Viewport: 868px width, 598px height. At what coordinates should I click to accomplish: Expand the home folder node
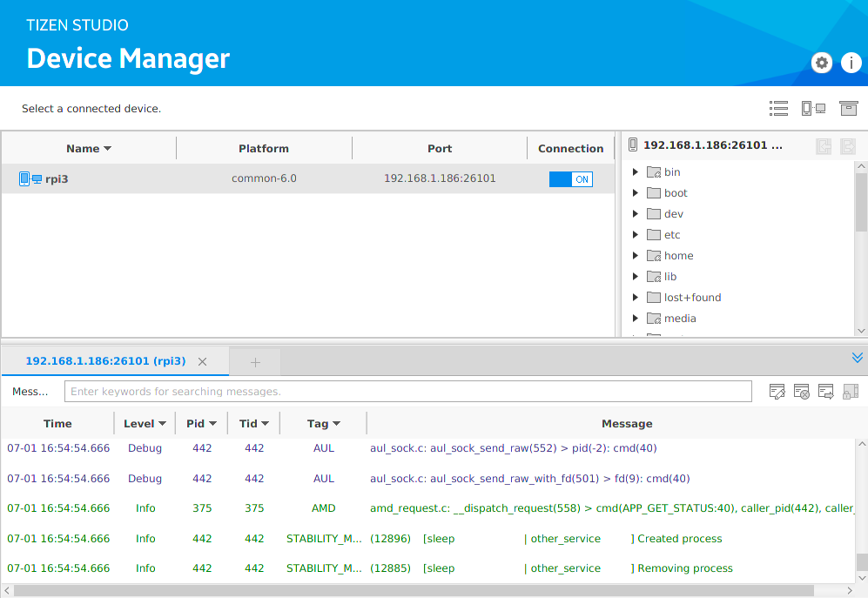pyautogui.click(x=636, y=256)
